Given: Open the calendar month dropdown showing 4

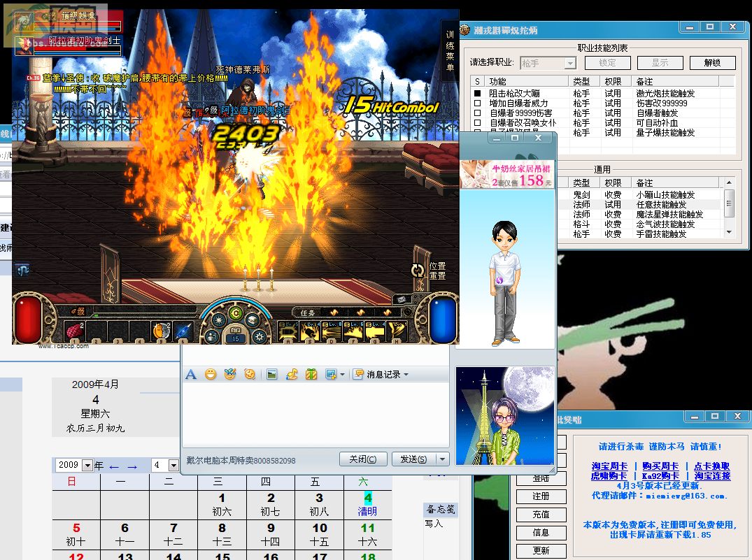Looking at the screenshot, I should [x=173, y=465].
